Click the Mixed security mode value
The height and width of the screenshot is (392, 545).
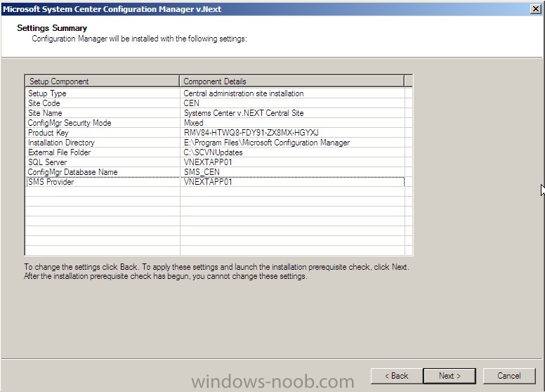tap(193, 123)
